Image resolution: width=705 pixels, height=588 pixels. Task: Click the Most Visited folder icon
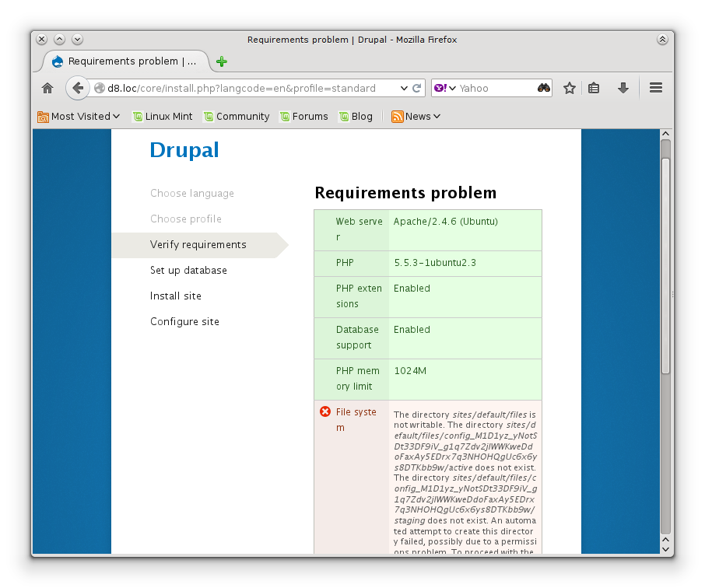coord(43,117)
